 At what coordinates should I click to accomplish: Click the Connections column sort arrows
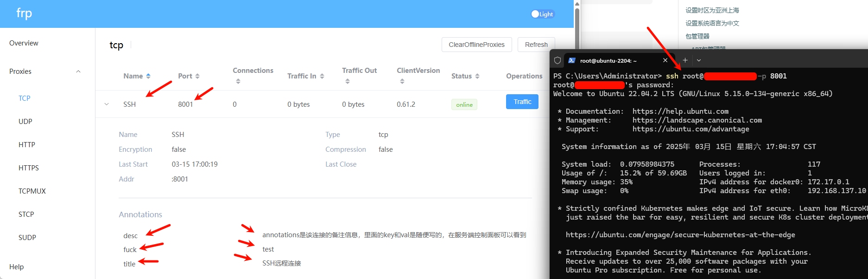point(238,81)
